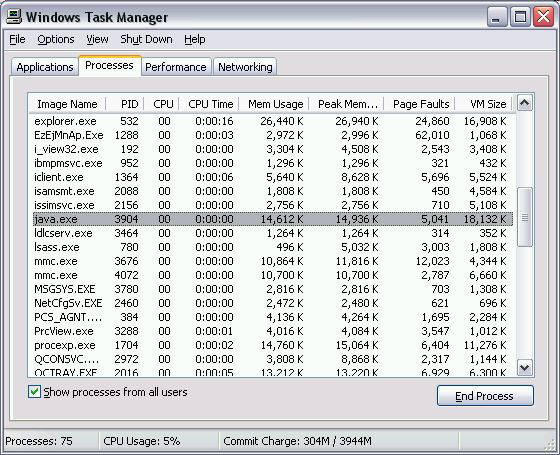Image resolution: width=560 pixels, height=455 pixels.
Task: Select the explorer.exe process row
Action: pyautogui.click(x=272, y=121)
